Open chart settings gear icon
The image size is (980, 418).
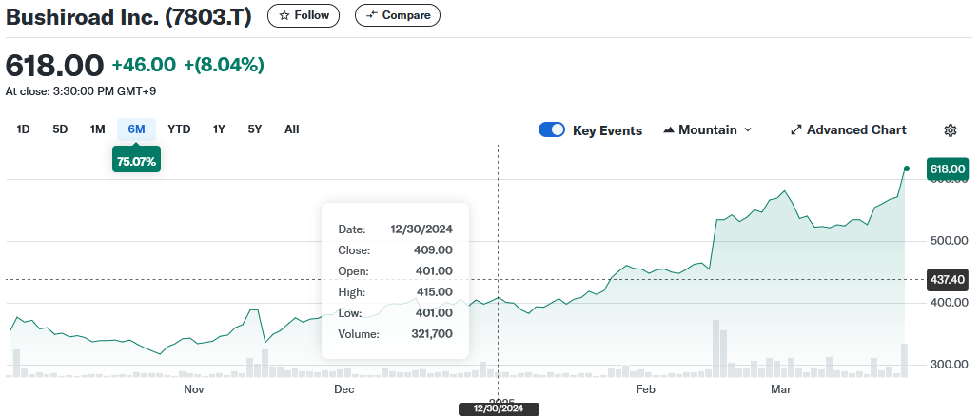click(950, 130)
